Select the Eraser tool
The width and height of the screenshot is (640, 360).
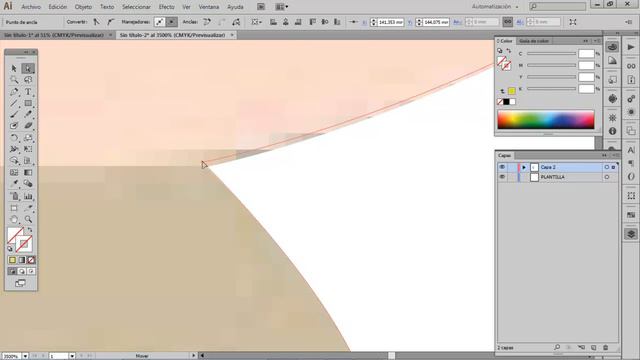28,126
